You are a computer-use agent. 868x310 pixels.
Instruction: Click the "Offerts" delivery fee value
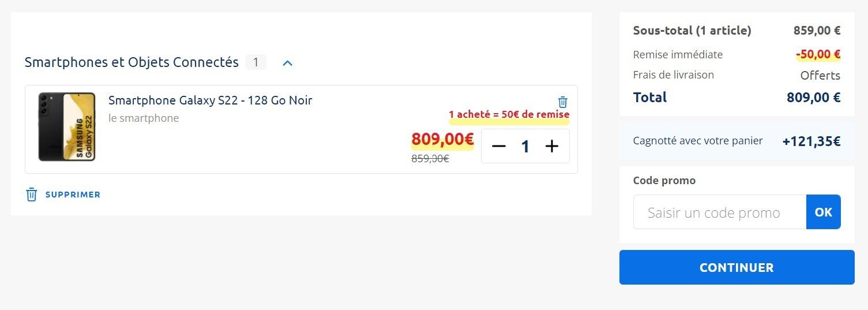coord(820,76)
